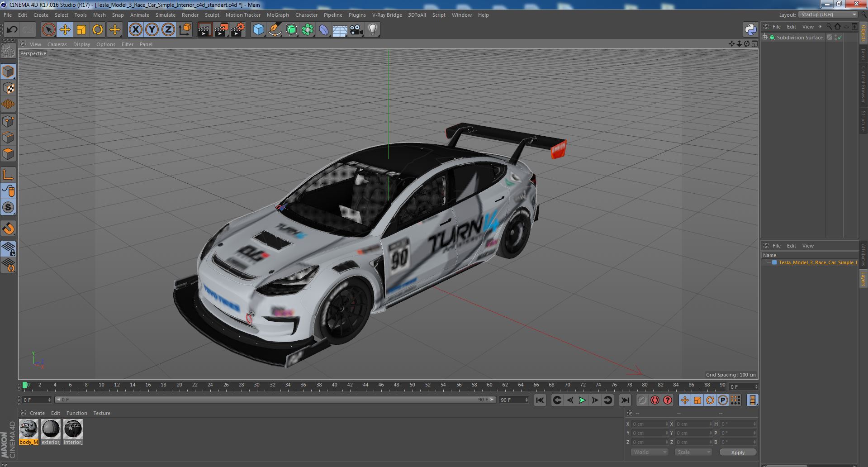
Task: Toggle the Record Active Objects button
Action: (x=642, y=400)
